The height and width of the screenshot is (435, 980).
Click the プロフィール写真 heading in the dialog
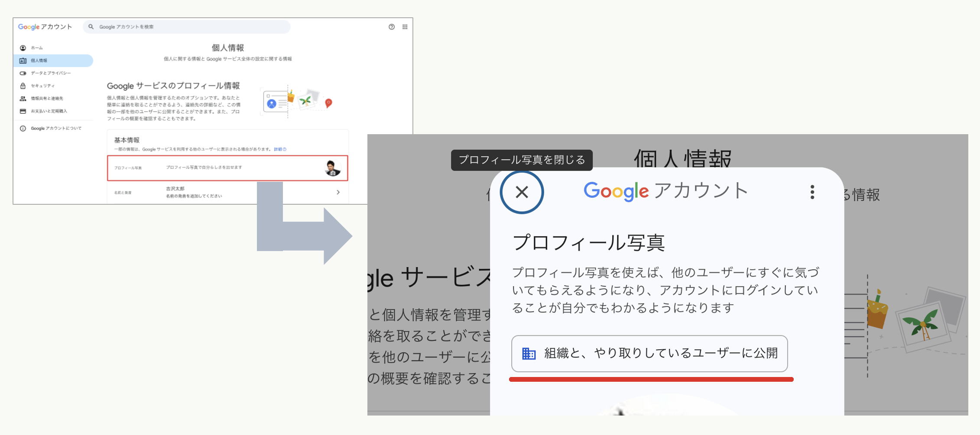(588, 242)
